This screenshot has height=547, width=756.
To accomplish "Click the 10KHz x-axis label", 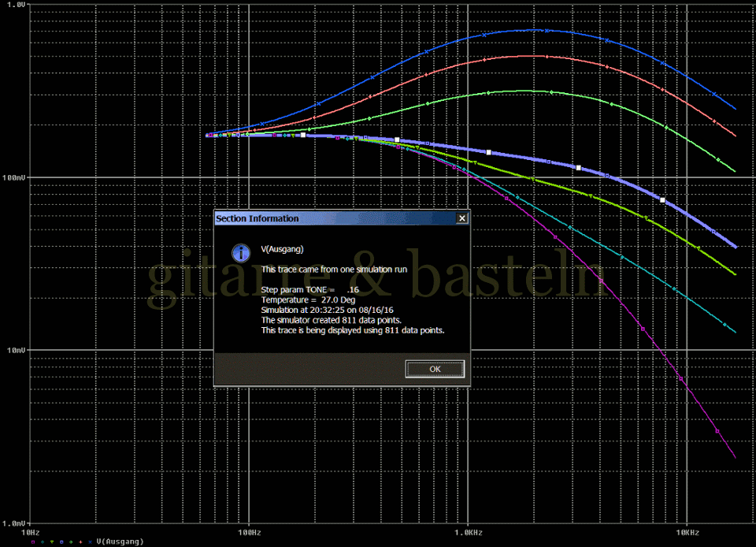I will (687, 533).
